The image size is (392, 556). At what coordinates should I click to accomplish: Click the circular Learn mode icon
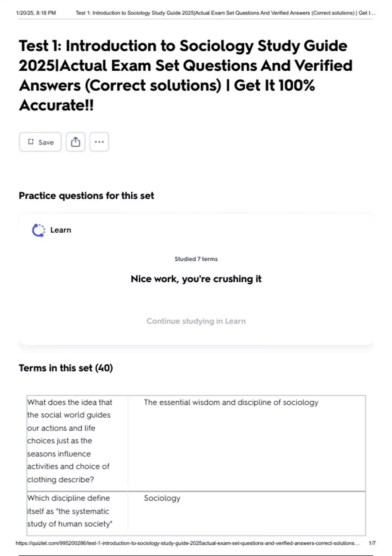coord(39,230)
